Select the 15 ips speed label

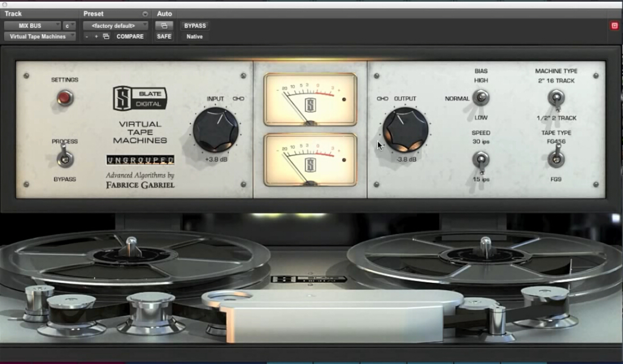click(x=481, y=179)
